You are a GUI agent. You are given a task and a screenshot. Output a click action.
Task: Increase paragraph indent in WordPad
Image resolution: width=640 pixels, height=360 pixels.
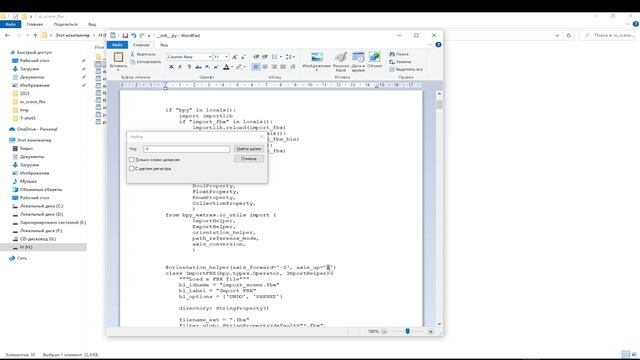tap(265, 57)
